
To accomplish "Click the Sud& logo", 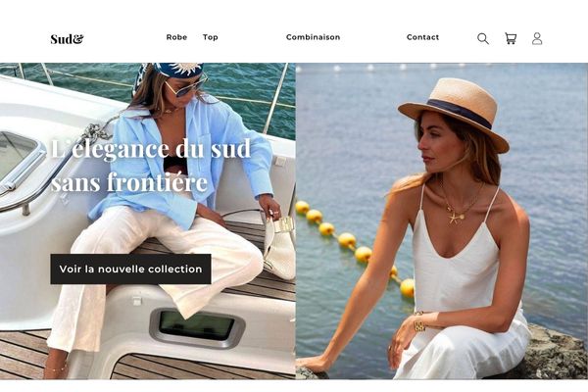I will [67, 39].
